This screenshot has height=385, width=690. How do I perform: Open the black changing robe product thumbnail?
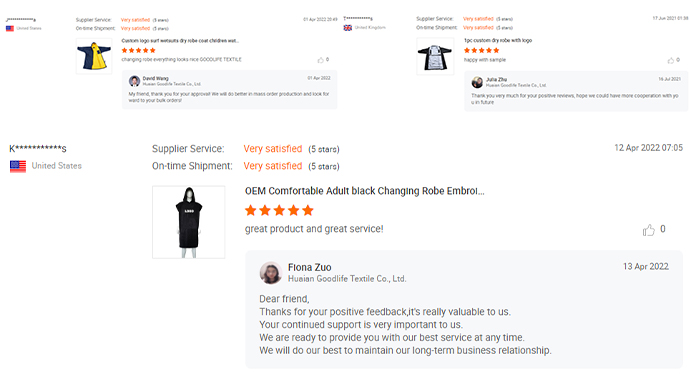[x=189, y=222]
